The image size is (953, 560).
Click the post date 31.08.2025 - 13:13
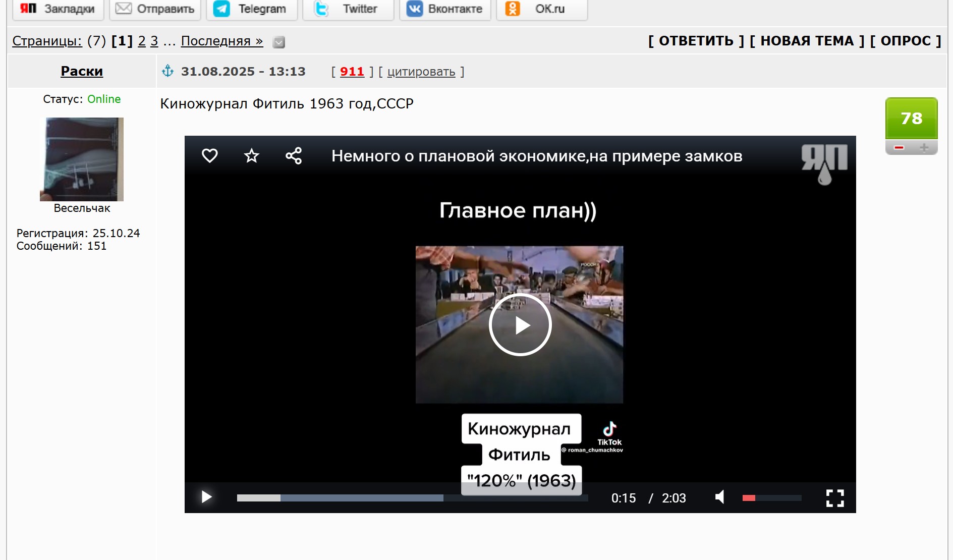[243, 72]
